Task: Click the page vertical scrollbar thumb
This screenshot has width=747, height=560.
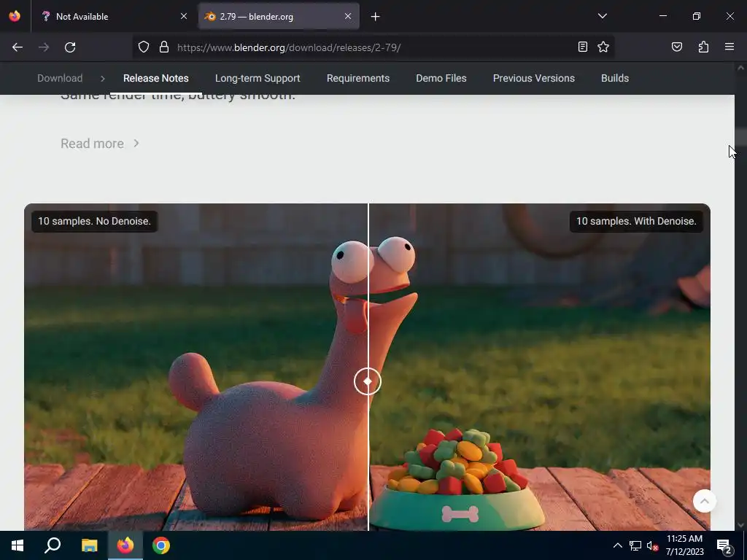Action: point(740,137)
